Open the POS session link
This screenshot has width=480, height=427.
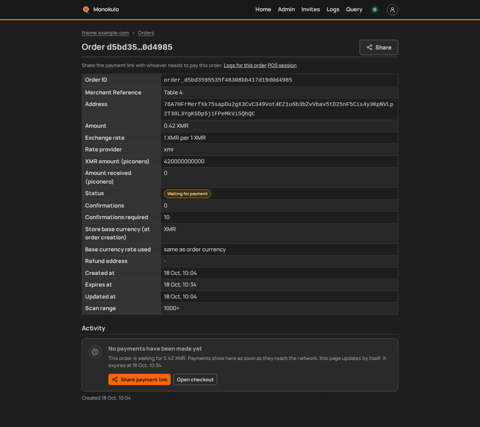[282, 65]
